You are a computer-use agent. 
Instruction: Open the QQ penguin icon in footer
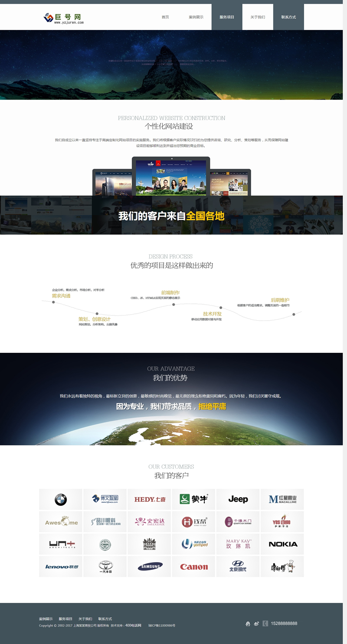click(x=248, y=624)
